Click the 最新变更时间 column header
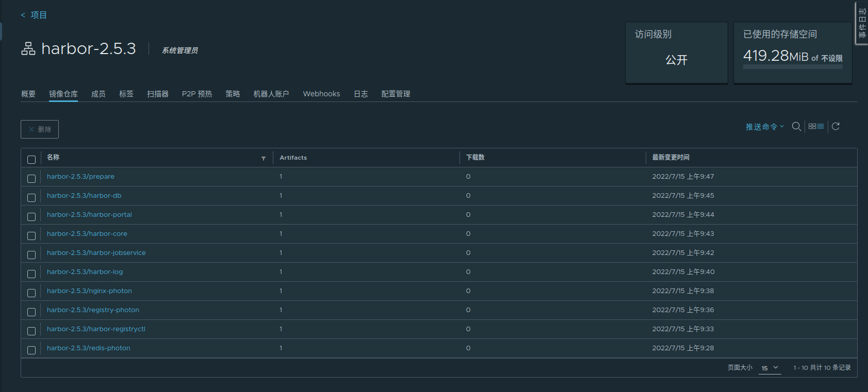868x392 pixels. 670,157
